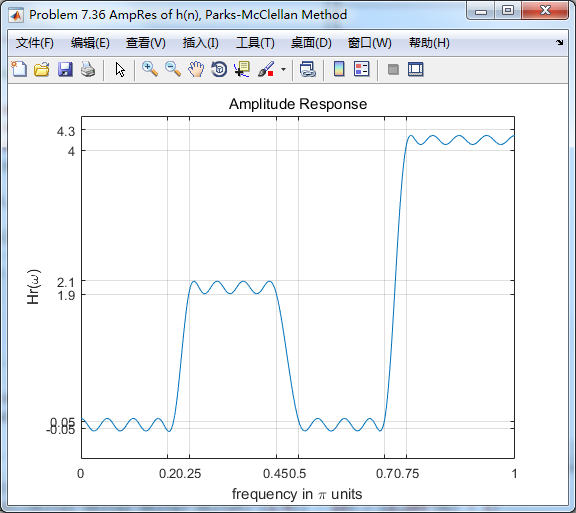Open the 编辑(E) menu

tap(90, 43)
